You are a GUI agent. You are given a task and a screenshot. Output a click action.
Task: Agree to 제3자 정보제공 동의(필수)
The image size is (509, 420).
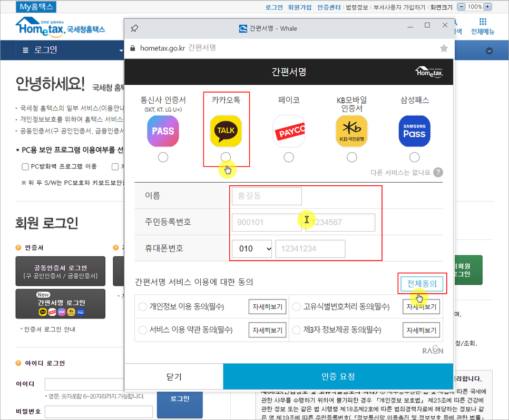[x=296, y=330]
